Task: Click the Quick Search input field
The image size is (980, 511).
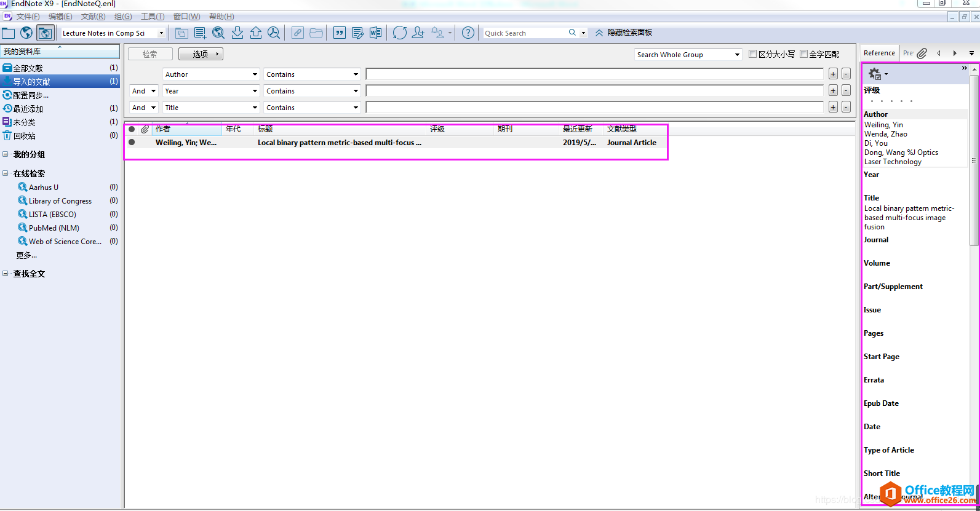Action: pyautogui.click(x=525, y=33)
